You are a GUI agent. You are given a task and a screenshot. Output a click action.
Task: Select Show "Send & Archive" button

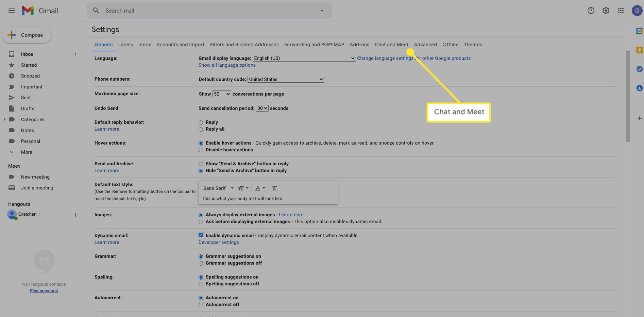(201, 164)
